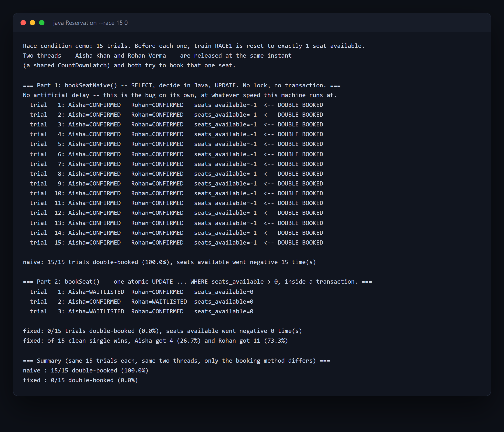The height and width of the screenshot is (432, 504).
Task: Click the green maximize window dot
Action: tap(42, 23)
